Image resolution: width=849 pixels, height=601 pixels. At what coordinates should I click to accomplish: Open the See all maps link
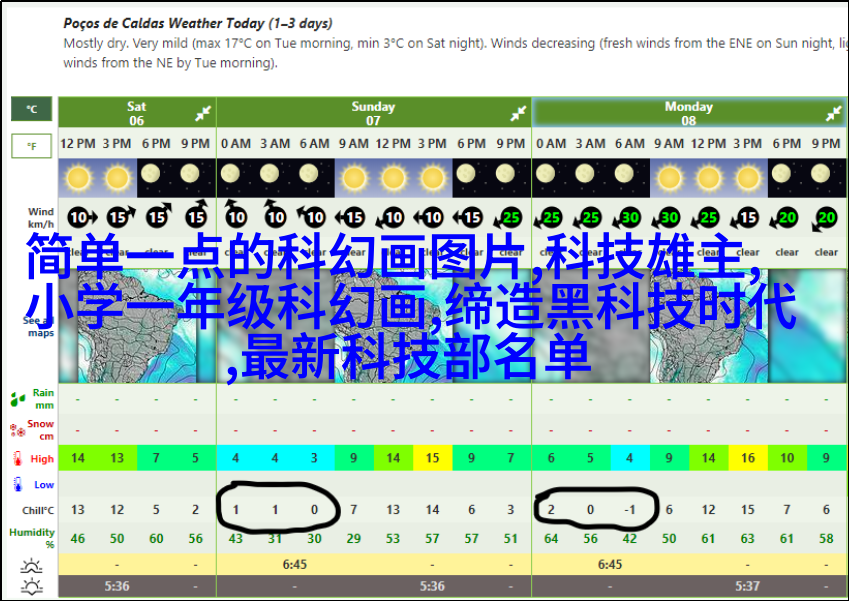[x=39, y=326]
